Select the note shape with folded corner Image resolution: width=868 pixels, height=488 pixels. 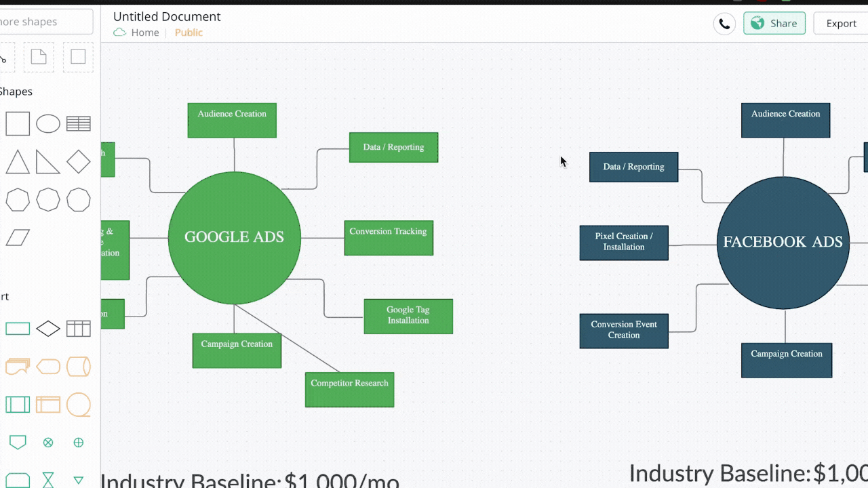pyautogui.click(x=39, y=57)
